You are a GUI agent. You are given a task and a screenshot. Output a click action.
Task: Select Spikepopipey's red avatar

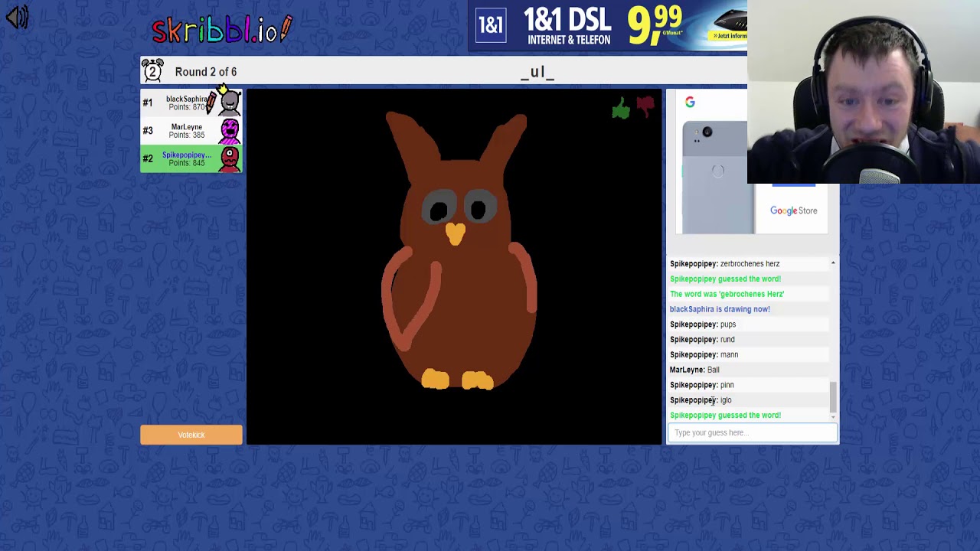click(230, 158)
